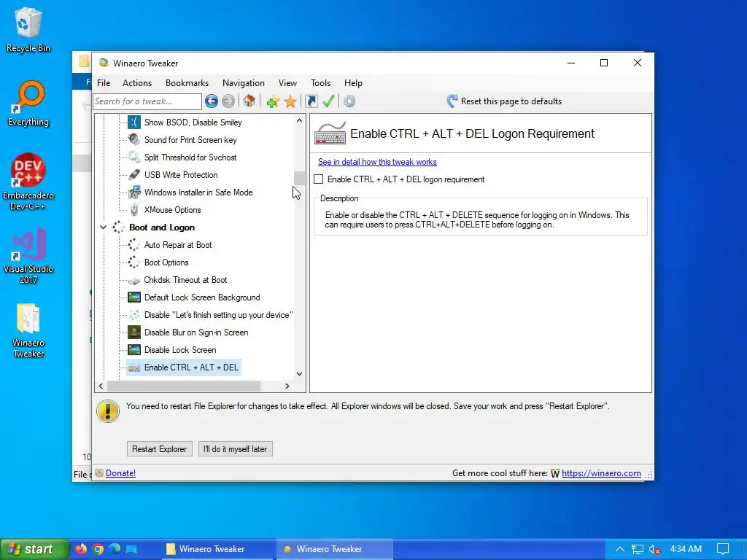Click the USB Write Protection icon
The height and width of the screenshot is (560, 747).
(134, 175)
